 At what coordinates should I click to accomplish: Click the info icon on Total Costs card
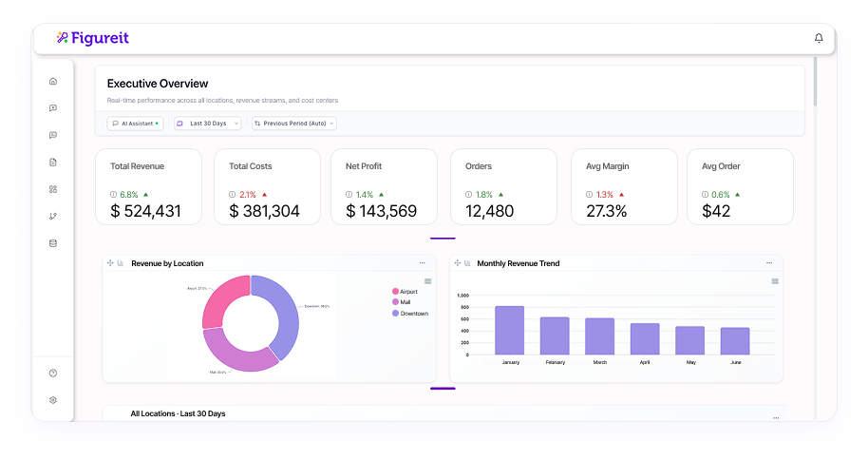pyautogui.click(x=233, y=195)
